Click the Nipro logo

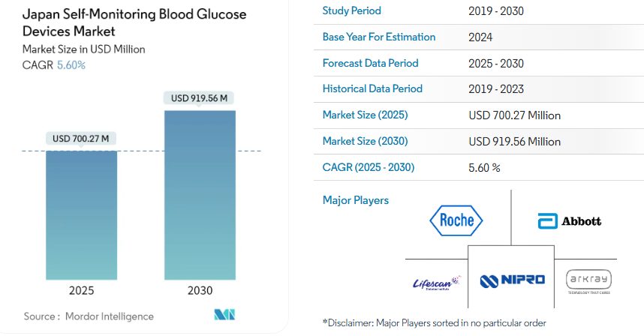pyautogui.click(x=513, y=281)
